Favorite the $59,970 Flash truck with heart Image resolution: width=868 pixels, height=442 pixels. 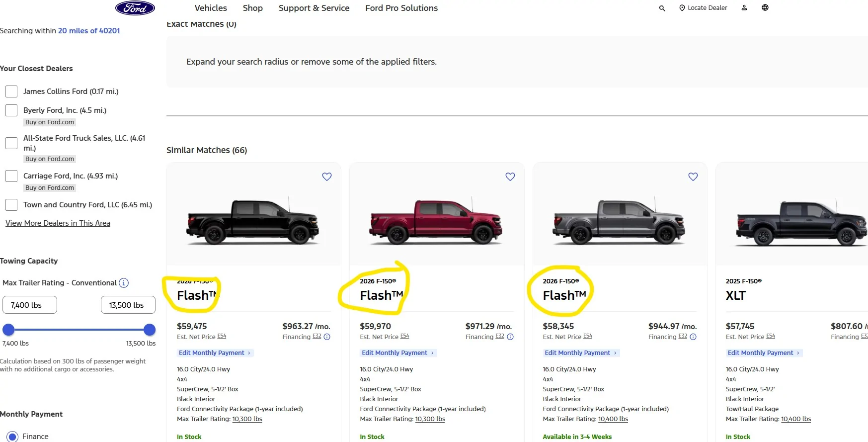[510, 177]
